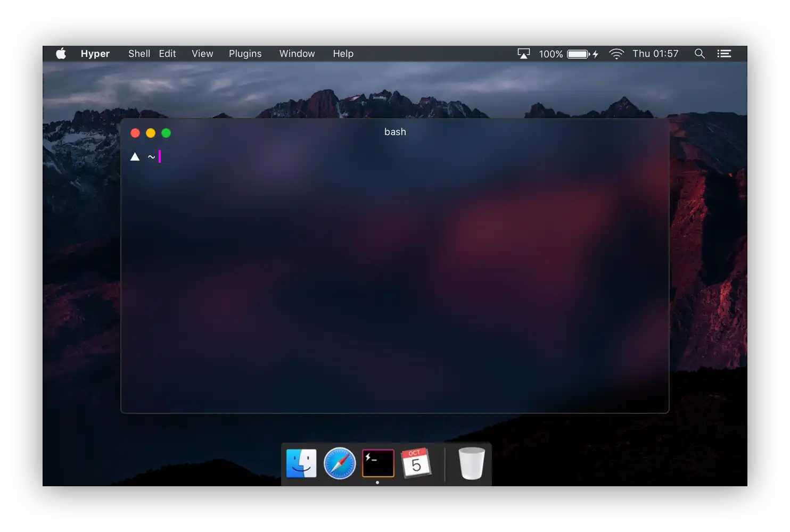Open the Notification Center list icon

[x=724, y=54]
